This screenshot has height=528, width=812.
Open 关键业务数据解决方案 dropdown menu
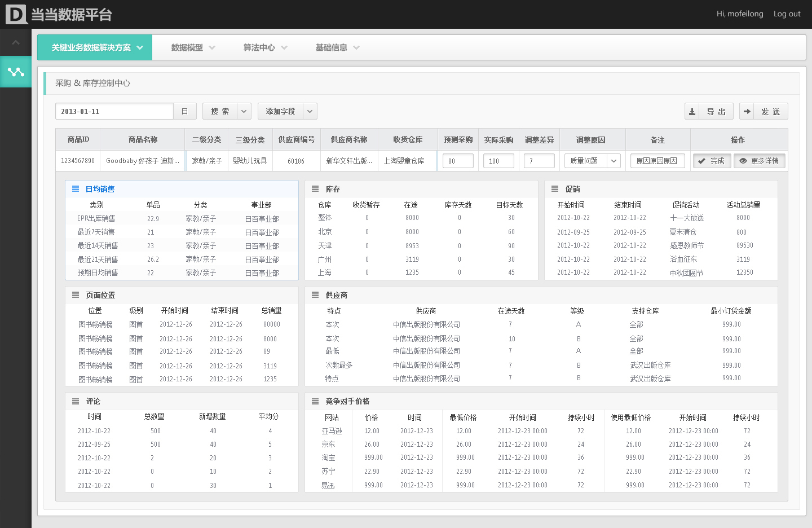click(95, 47)
